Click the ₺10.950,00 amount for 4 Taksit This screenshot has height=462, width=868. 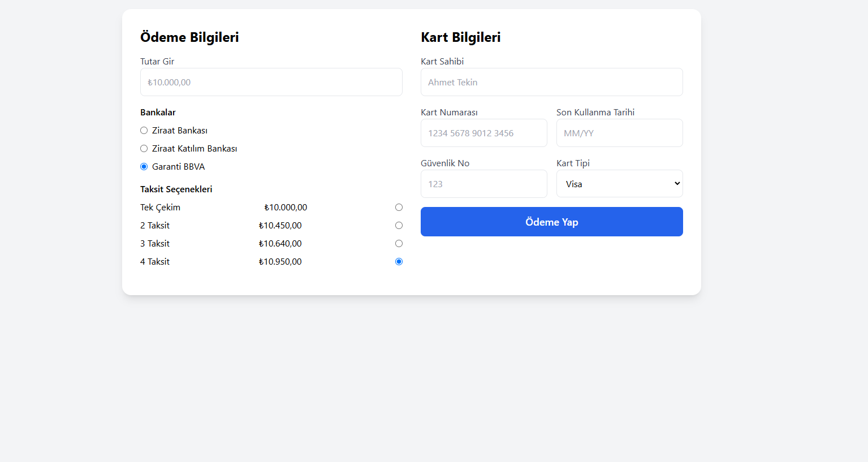[x=280, y=262]
